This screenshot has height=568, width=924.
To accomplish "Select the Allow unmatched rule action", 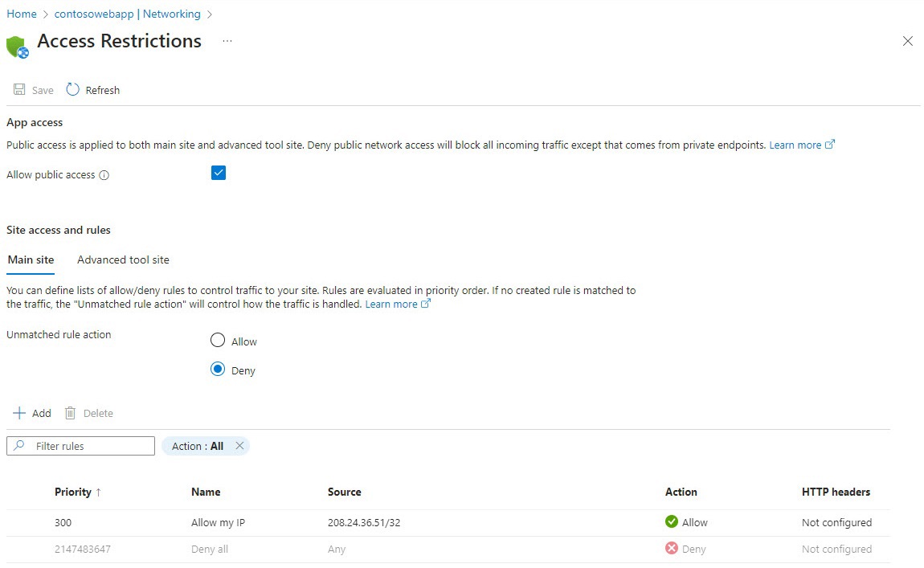I will (217, 340).
